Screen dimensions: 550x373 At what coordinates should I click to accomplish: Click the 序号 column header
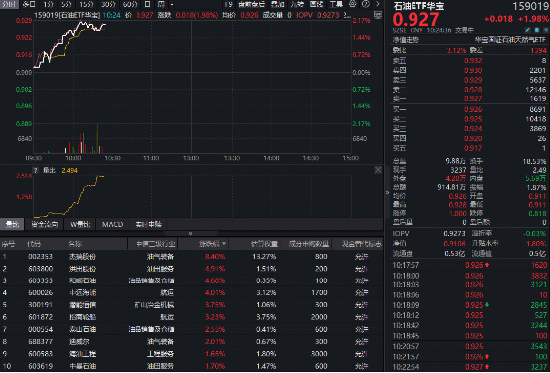point(8,244)
